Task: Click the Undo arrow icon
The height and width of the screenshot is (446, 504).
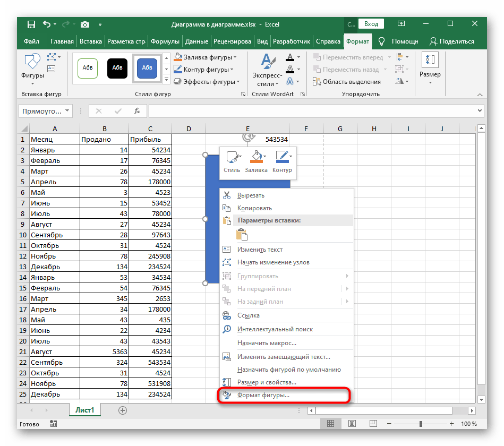Action: [x=47, y=24]
